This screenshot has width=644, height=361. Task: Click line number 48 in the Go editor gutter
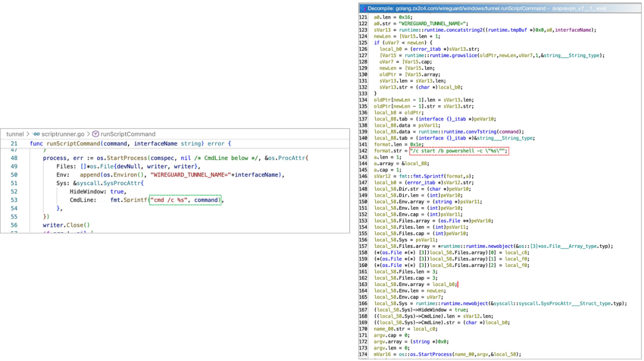click(14, 158)
